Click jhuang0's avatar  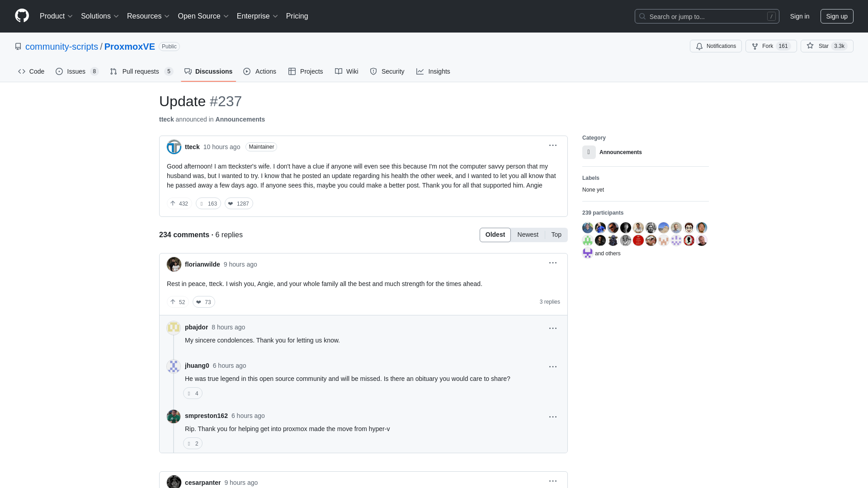point(174,366)
